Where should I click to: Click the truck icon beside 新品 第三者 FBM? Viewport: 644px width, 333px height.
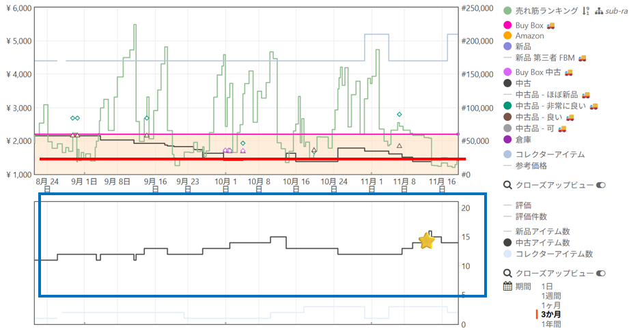point(583,58)
